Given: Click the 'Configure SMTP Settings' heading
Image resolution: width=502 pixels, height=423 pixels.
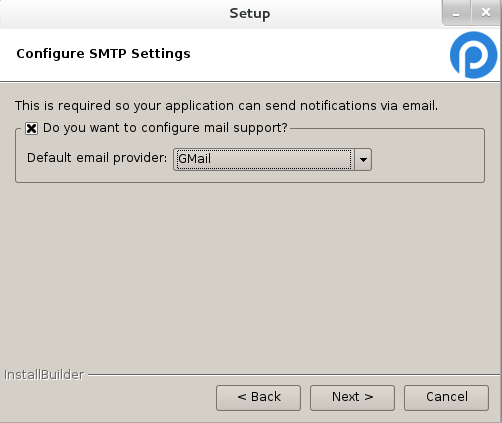Looking at the screenshot, I should click(x=103, y=54).
